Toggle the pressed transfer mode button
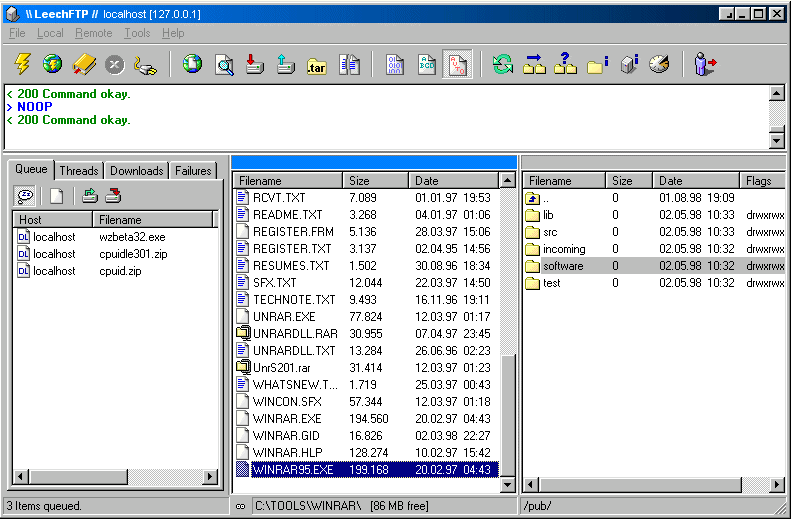This screenshot has width=791, height=519. (x=457, y=65)
